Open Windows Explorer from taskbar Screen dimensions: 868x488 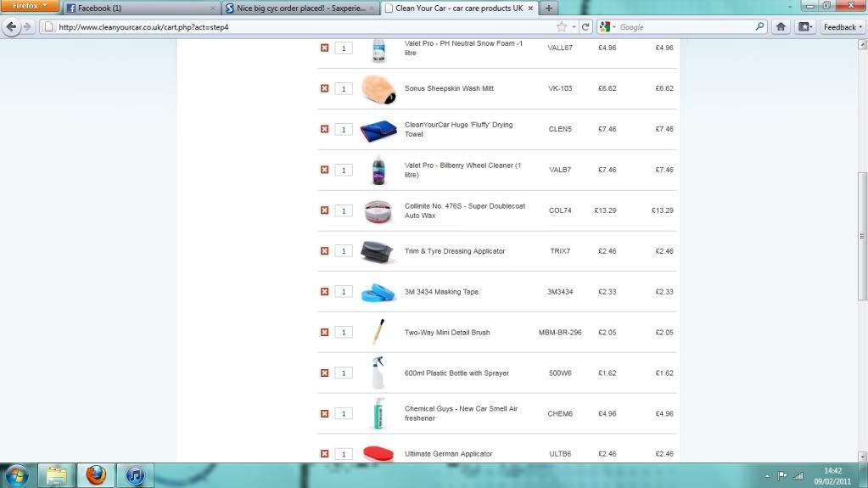coord(56,475)
